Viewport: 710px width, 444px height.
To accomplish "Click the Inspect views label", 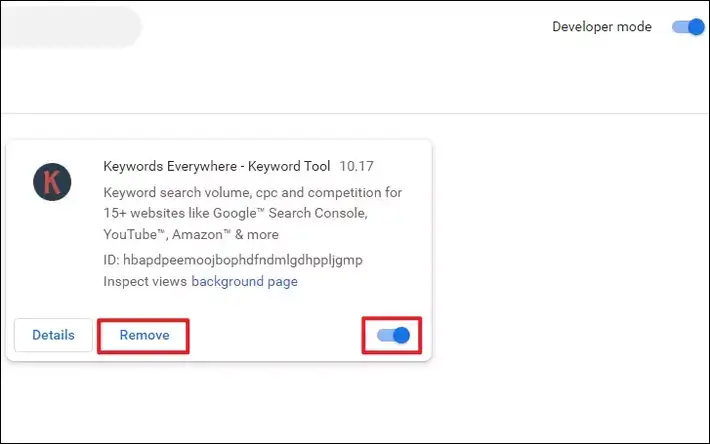I will point(145,282).
